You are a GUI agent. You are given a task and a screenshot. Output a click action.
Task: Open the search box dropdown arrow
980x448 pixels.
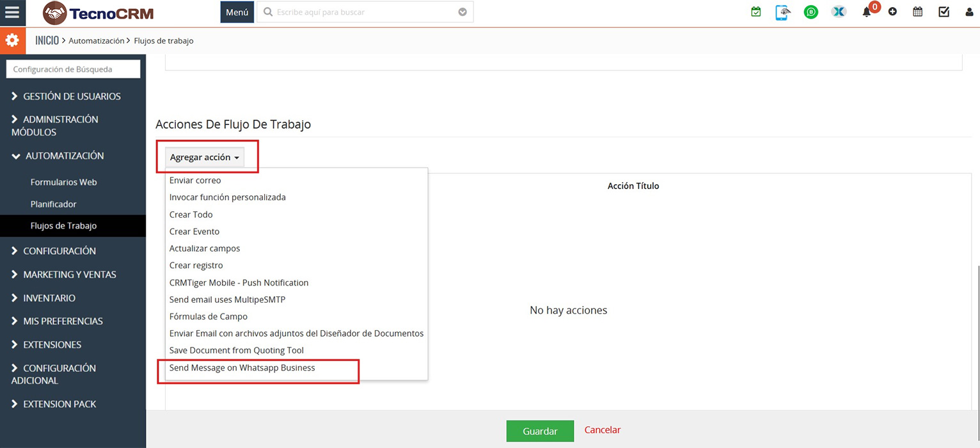click(462, 12)
